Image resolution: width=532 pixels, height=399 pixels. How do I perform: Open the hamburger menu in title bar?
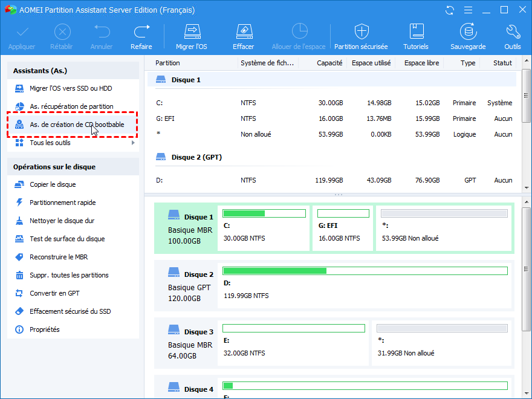(468, 10)
